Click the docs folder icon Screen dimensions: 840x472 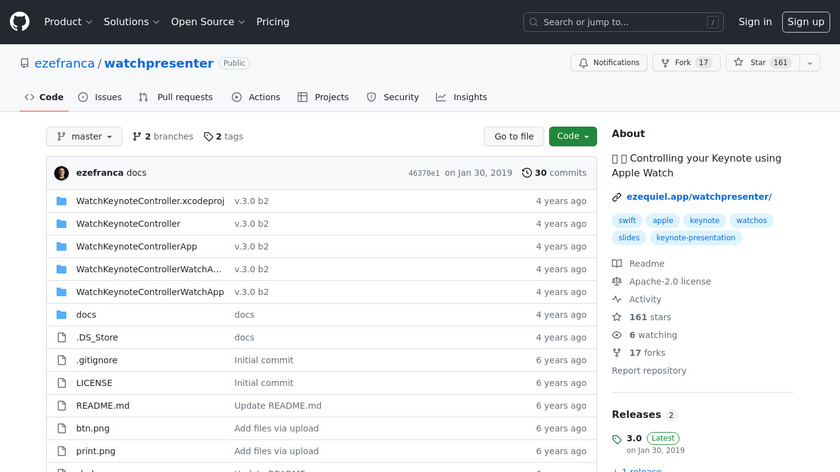62,315
